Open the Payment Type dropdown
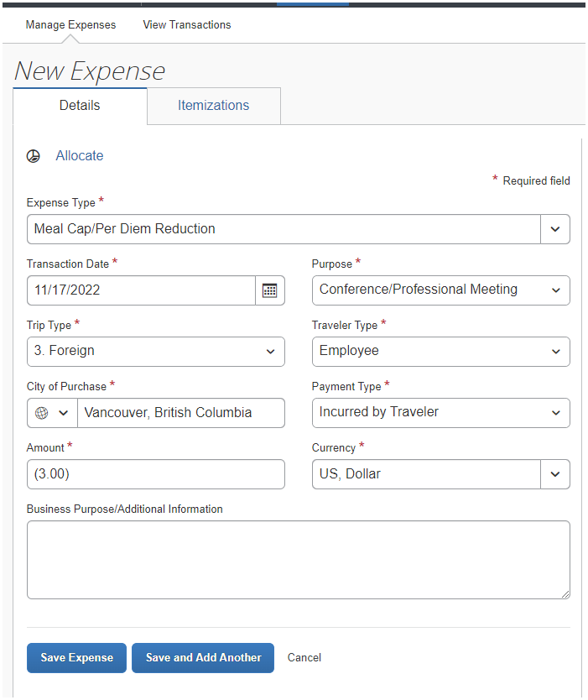This screenshot has width=588, height=700. coord(440,413)
